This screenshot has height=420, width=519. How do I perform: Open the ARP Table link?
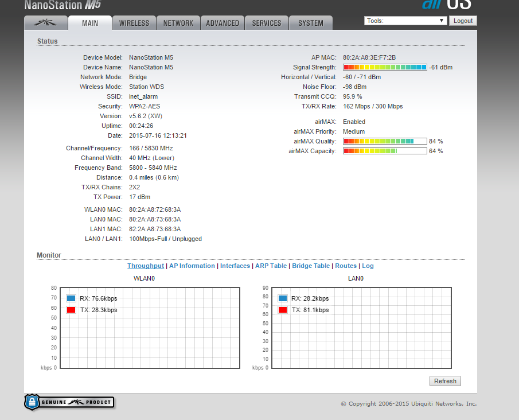coord(271,266)
